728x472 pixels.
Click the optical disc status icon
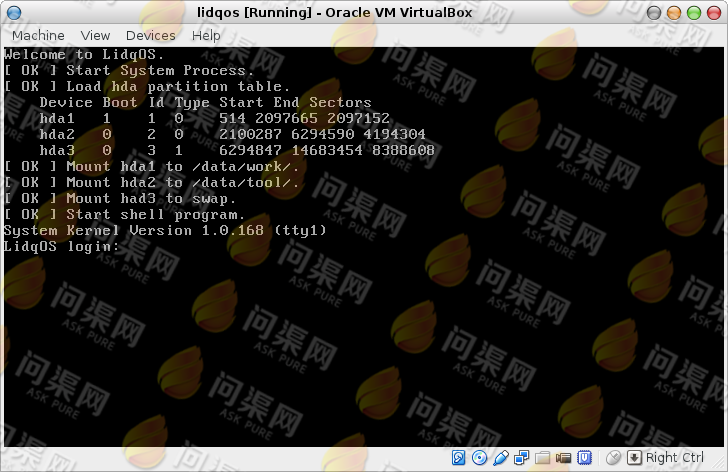479,458
